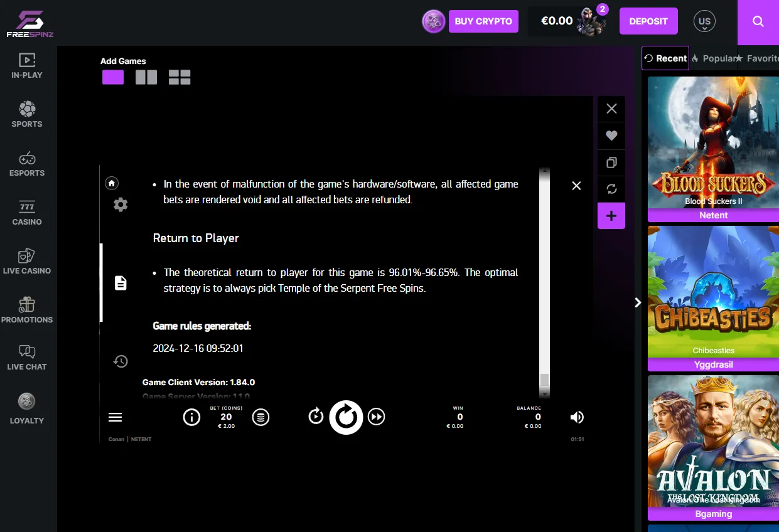The height and width of the screenshot is (532, 779).
Task: Click the Return to Player heading
Action: pos(196,238)
